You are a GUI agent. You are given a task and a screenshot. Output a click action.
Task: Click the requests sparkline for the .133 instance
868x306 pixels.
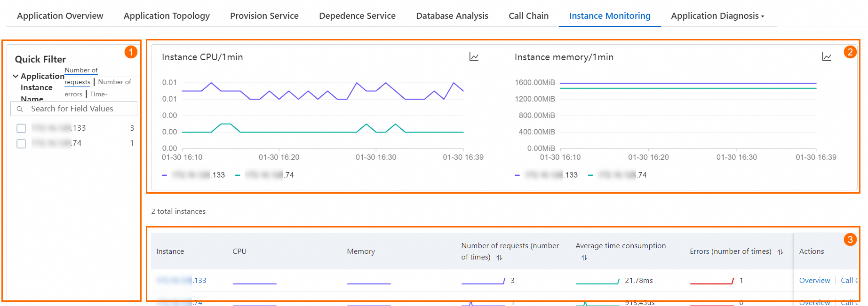point(483,281)
